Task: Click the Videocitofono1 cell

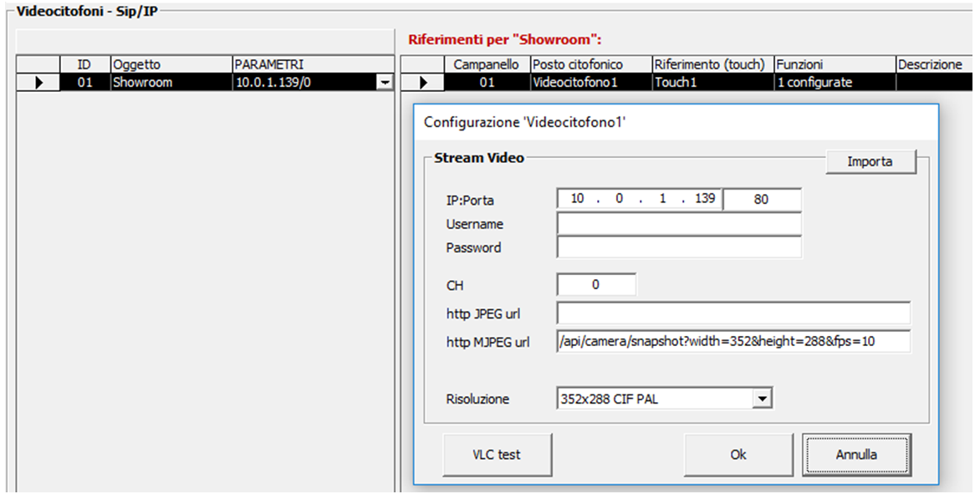Action: pos(590,82)
